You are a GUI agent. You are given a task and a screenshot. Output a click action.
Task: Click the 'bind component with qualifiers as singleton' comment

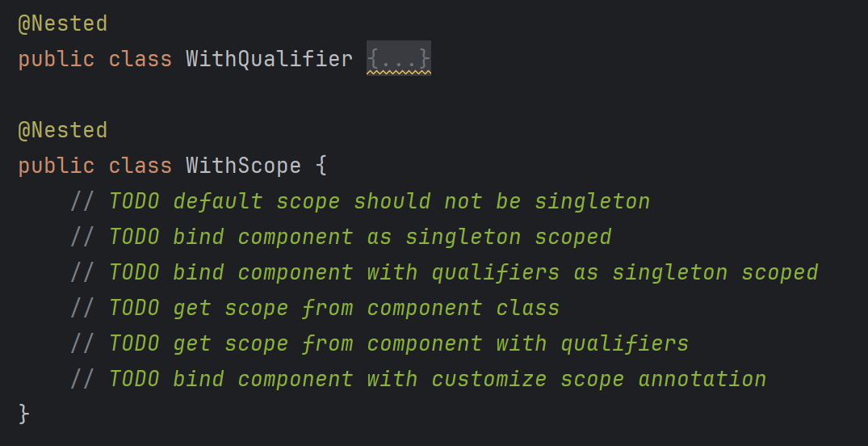pyautogui.click(x=463, y=272)
